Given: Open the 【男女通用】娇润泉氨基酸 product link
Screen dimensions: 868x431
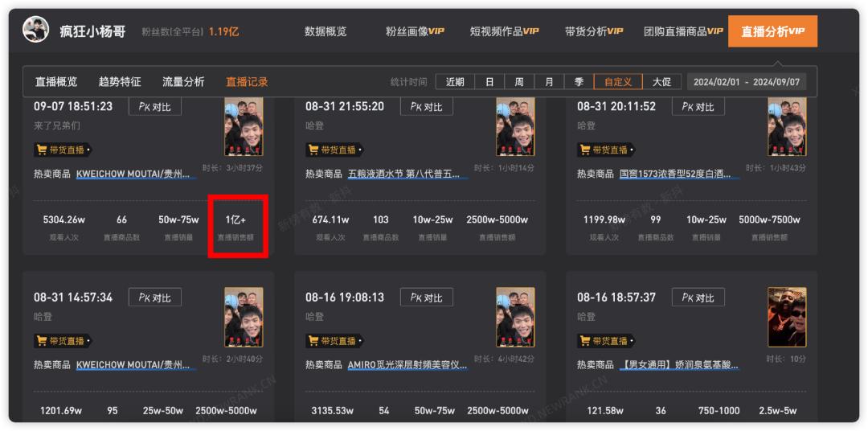Looking at the screenshot, I should (x=680, y=366).
